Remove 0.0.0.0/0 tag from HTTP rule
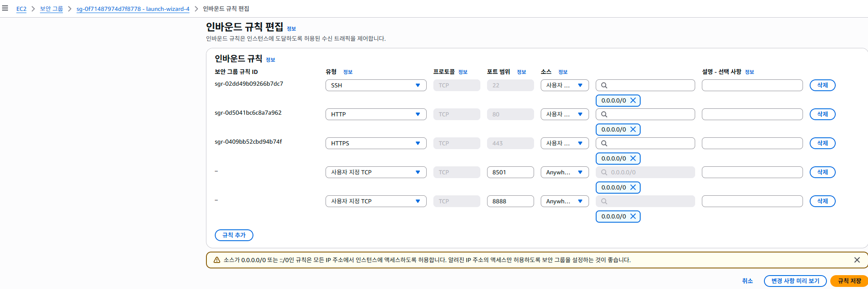The image size is (868, 289). coord(633,129)
